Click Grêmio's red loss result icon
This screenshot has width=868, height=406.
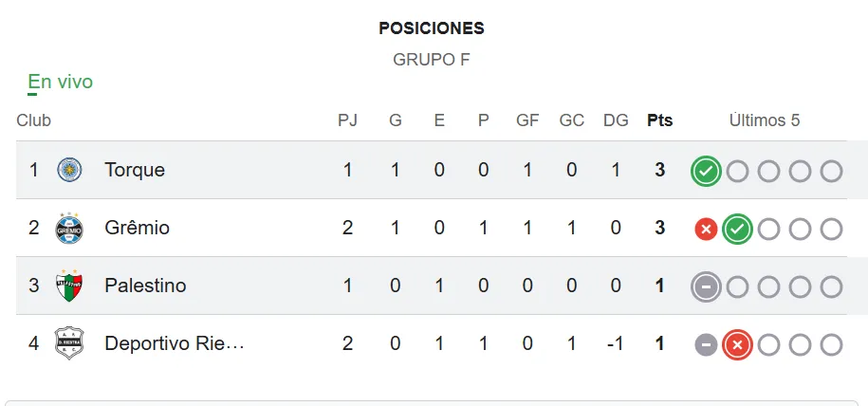706,230
